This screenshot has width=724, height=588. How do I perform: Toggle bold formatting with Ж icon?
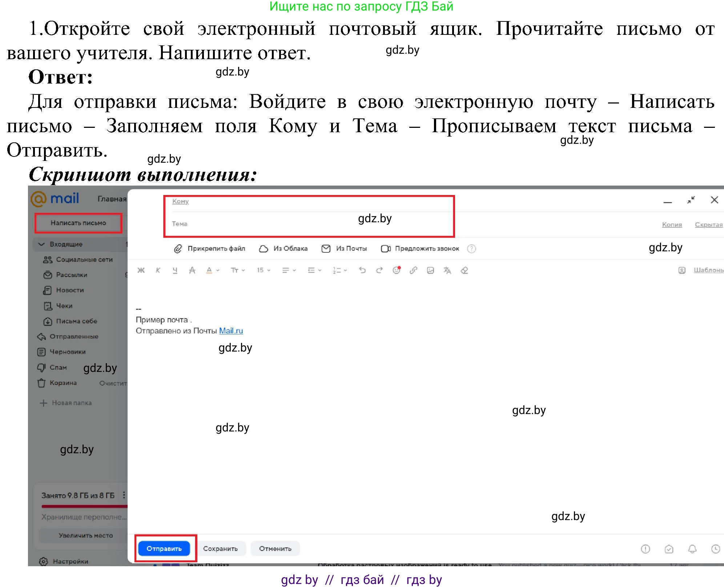(x=141, y=270)
